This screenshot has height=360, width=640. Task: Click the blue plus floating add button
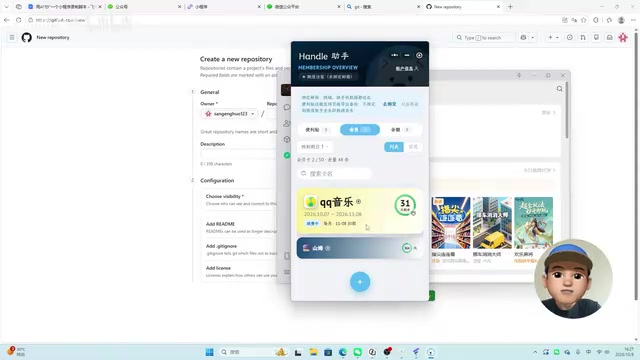360,282
